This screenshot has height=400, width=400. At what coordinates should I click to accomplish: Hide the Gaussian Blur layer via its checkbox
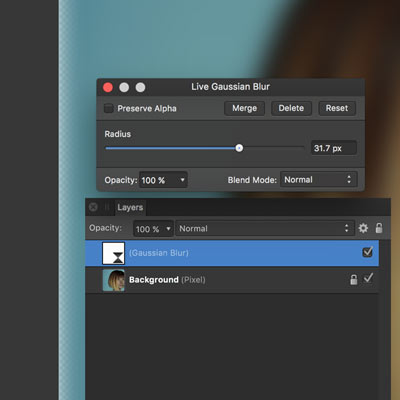[368, 252]
